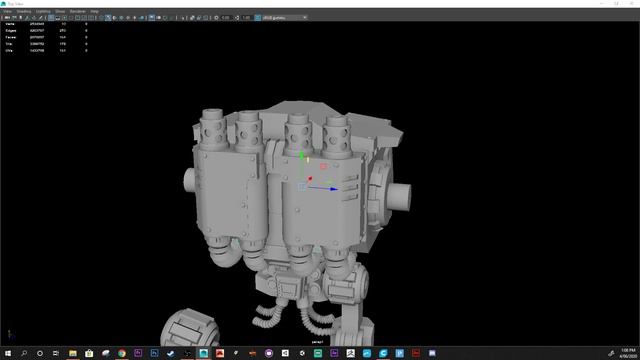Open Google Chrome from the taskbar
Screen dimensions: 640x360
tap(122, 353)
